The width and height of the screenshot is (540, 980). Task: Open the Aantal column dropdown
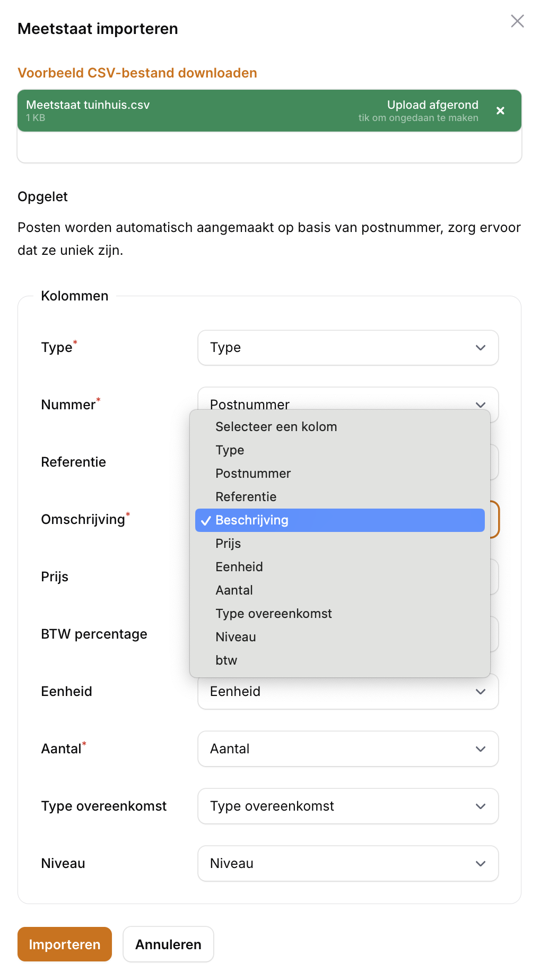pos(347,749)
